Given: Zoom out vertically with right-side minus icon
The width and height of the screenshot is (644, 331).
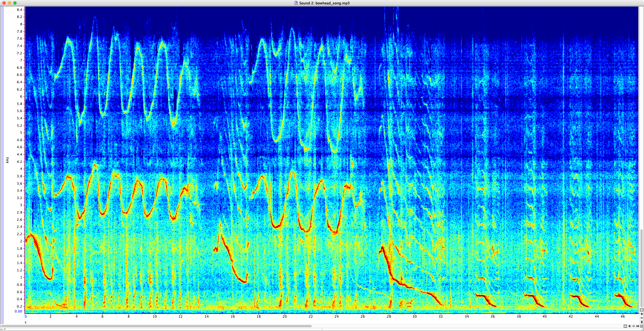Looking at the screenshot, I should point(642,318).
